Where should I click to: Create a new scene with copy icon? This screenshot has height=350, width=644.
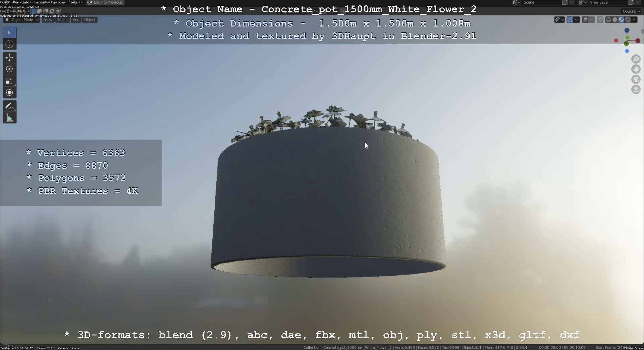click(565, 3)
